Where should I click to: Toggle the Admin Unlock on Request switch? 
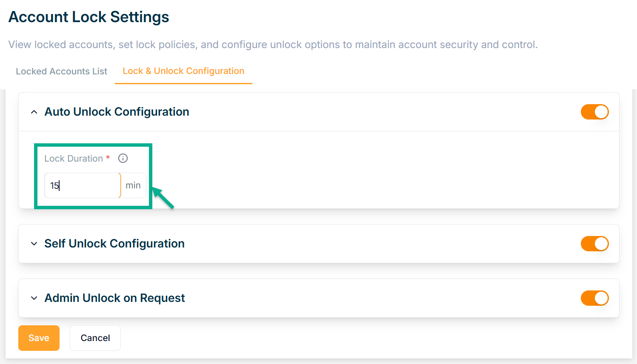(x=594, y=298)
